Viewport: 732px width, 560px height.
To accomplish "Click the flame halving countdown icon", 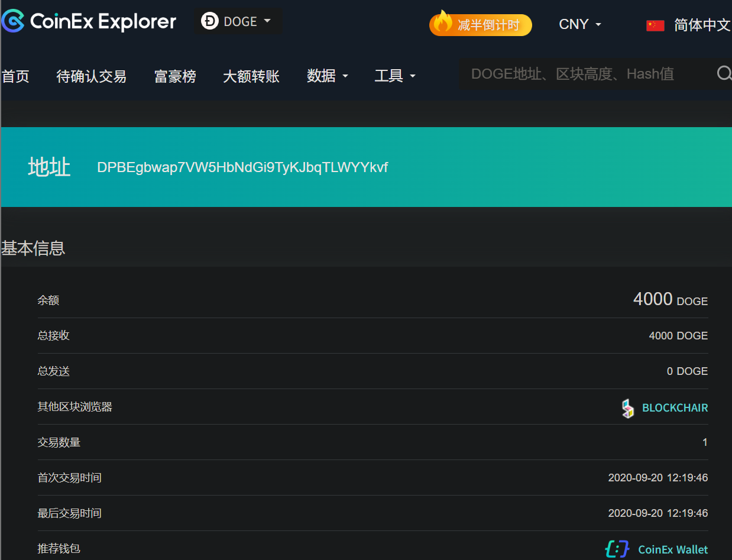I will coord(442,22).
